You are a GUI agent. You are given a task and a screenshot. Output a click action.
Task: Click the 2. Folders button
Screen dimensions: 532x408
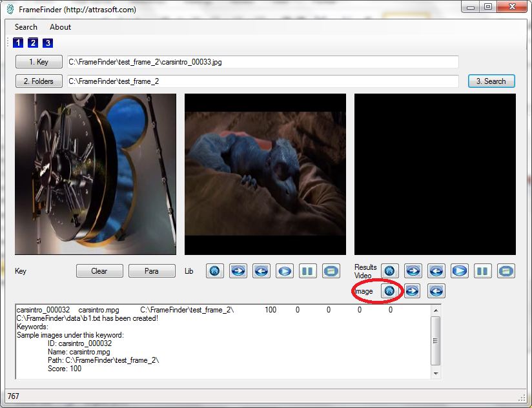coord(39,81)
